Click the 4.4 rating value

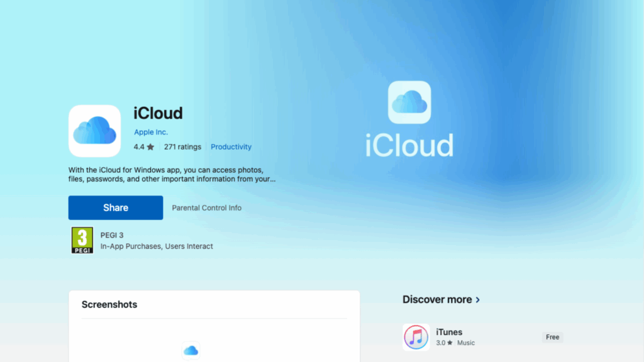click(x=137, y=146)
